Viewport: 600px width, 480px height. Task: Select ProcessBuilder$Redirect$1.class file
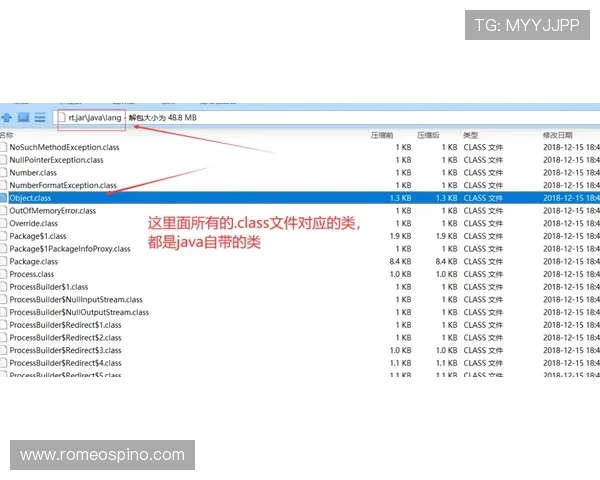point(65,325)
